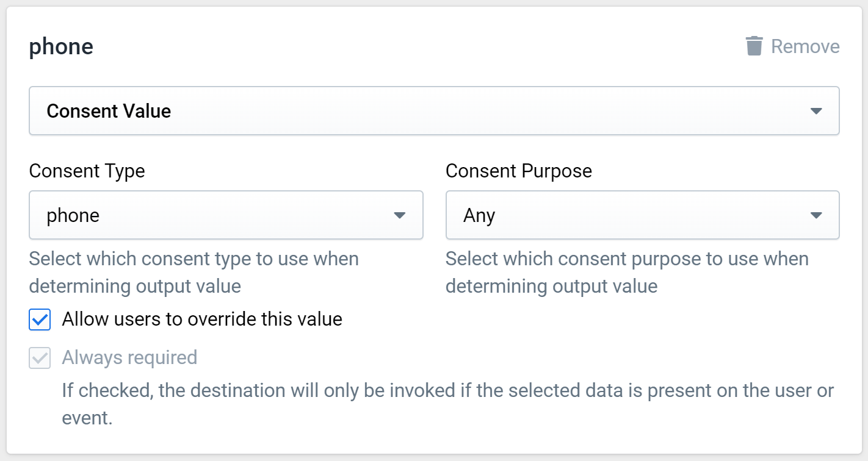The height and width of the screenshot is (461, 868).
Task: Uncheck Allow users to override checkbox
Action: [40, 320]
